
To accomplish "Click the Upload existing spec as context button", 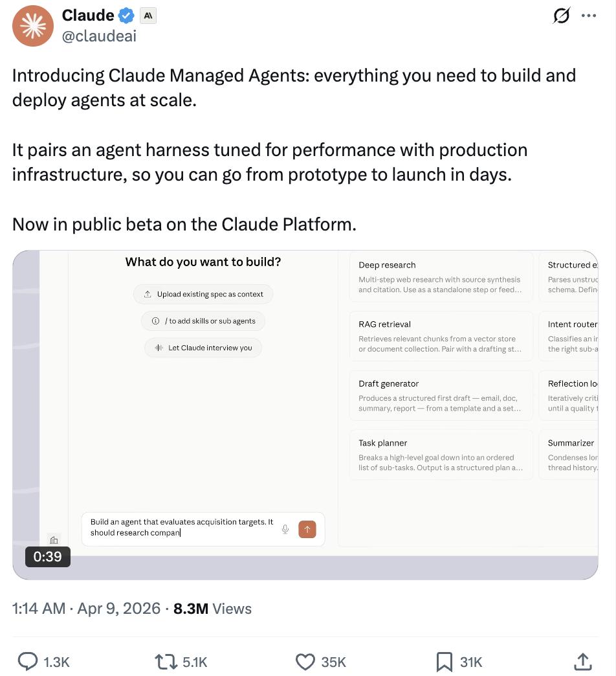I will coord(203,294).
